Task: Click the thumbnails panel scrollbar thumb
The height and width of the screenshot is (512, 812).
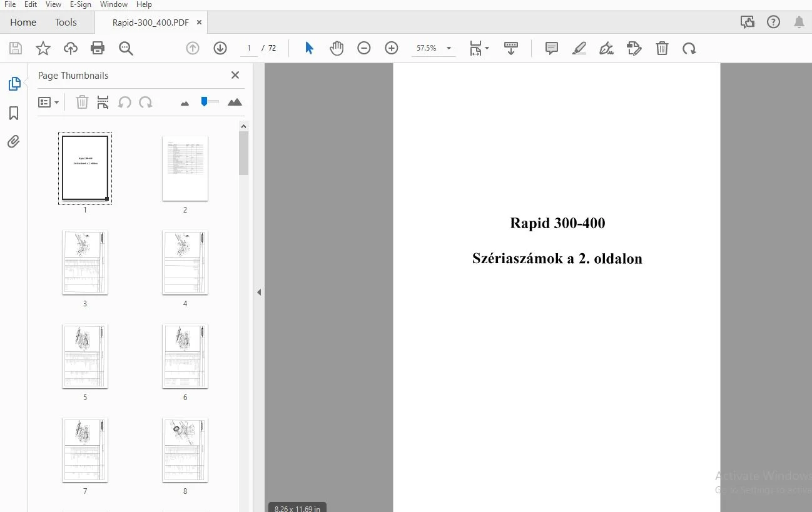Action: (244, 153)
